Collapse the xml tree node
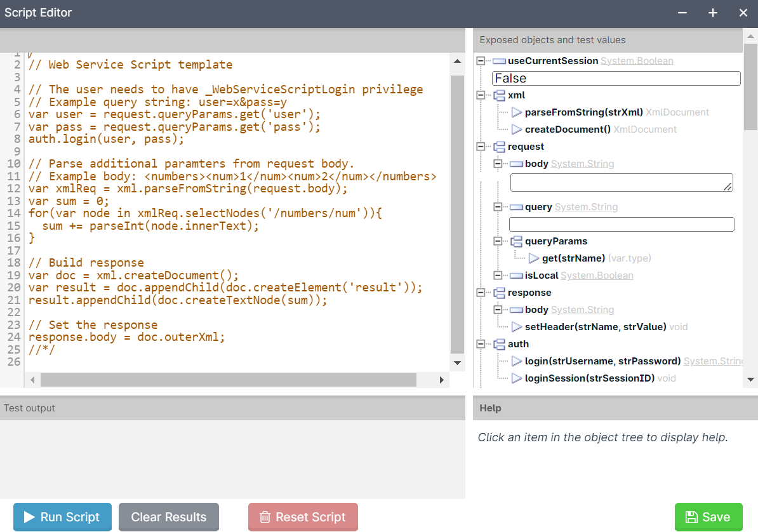This screenshot has height=532, width=758. tap(481, 95)
